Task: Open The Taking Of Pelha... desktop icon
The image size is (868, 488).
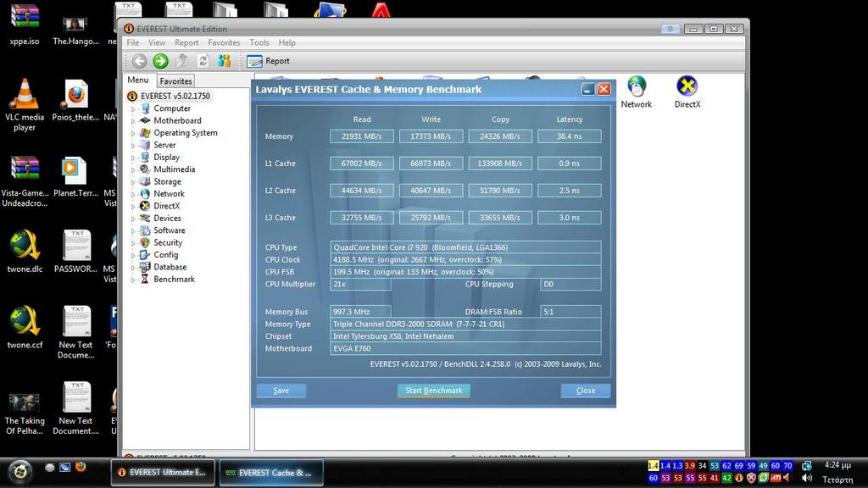Action: [x=25, y=413]
